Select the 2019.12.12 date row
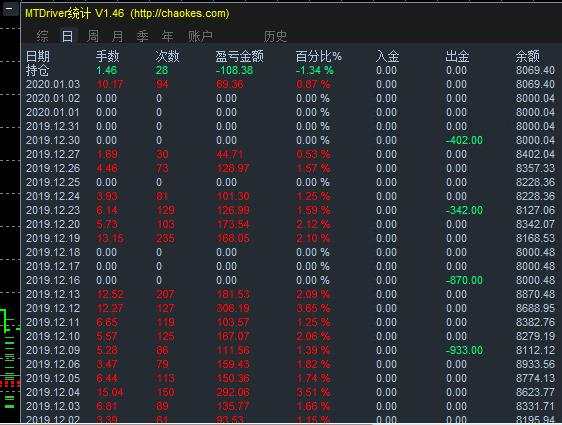 point(53,308)
